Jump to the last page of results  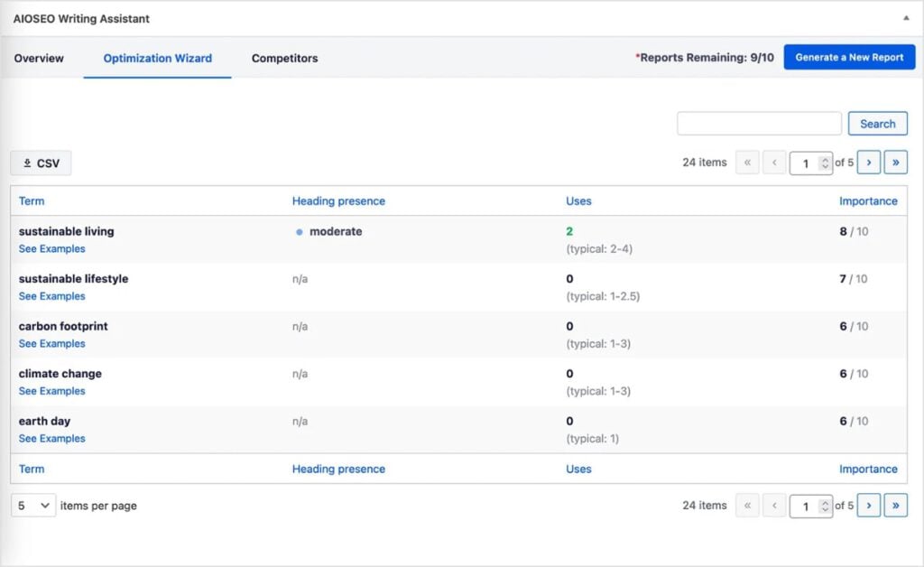[x=895, y=162]
